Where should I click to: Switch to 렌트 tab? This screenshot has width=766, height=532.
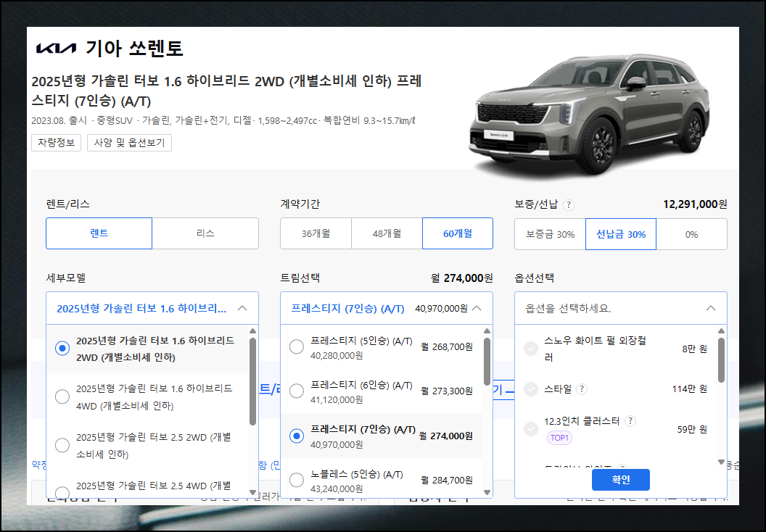point(99,233)
